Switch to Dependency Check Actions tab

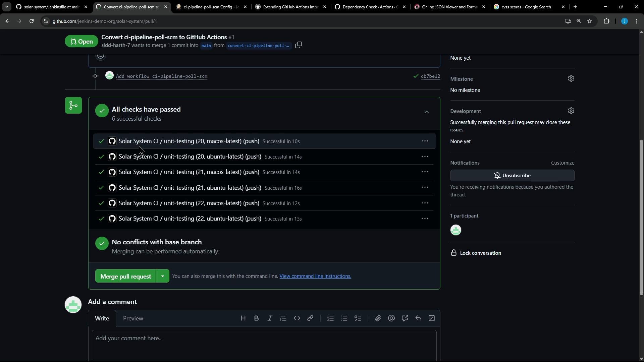370,7
